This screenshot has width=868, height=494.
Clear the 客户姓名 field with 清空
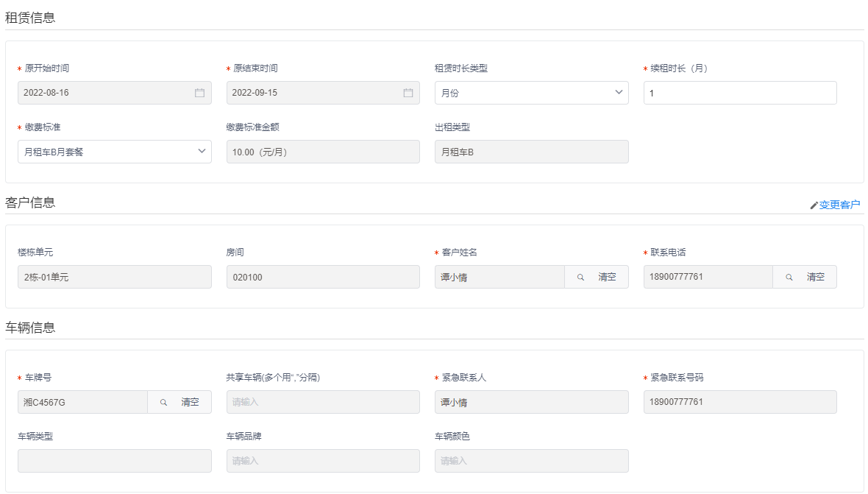click(x=607, y=277)
